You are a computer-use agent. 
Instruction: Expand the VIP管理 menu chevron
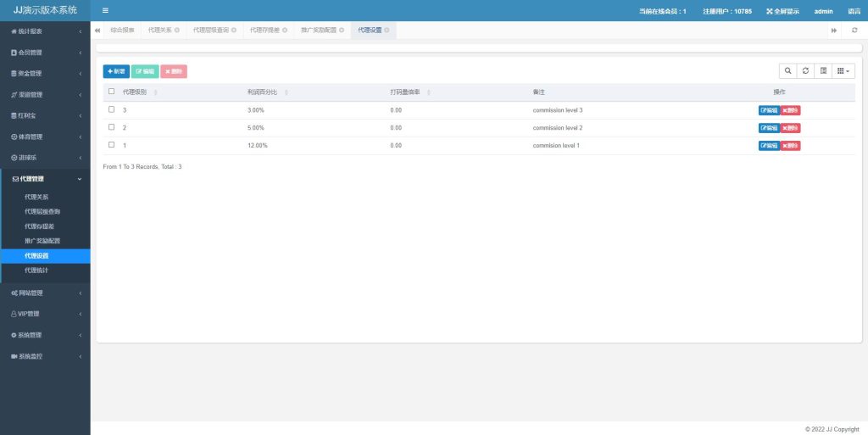(x=81, y=315)
